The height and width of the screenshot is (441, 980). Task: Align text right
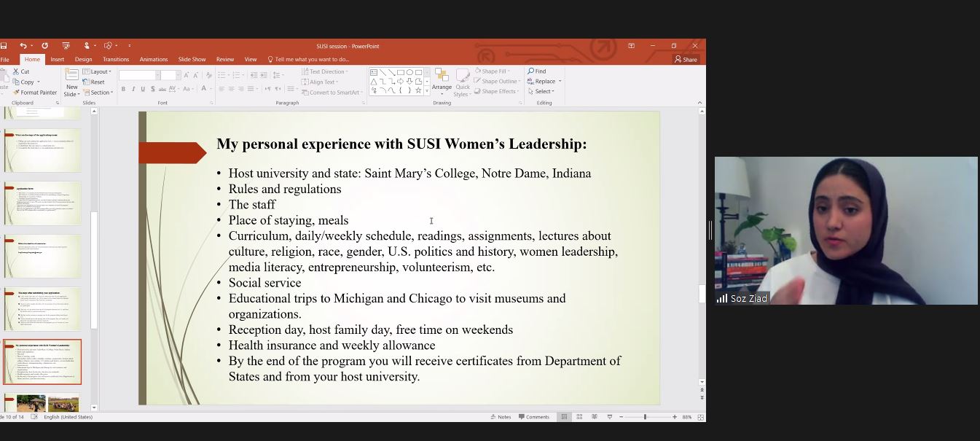(242, 89)
